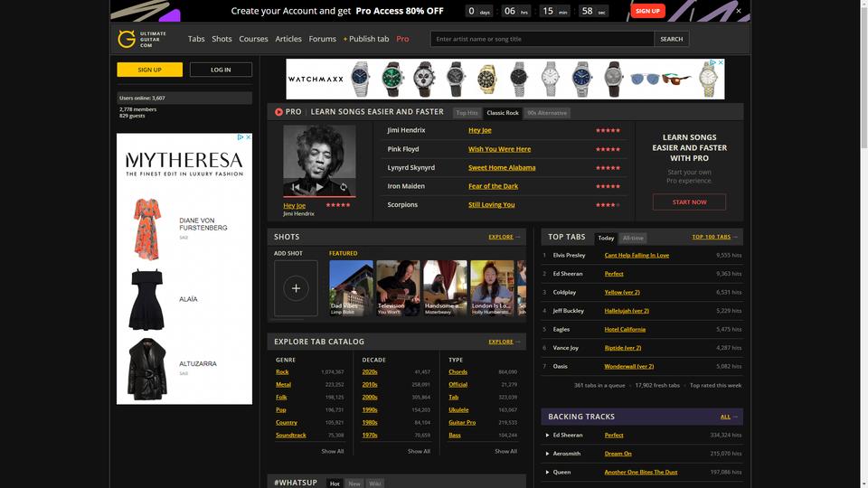This screenshot has width=868, height=488.
Task: Open the London Is Lo... shot thumbnail
Action: tap(492, 288)
